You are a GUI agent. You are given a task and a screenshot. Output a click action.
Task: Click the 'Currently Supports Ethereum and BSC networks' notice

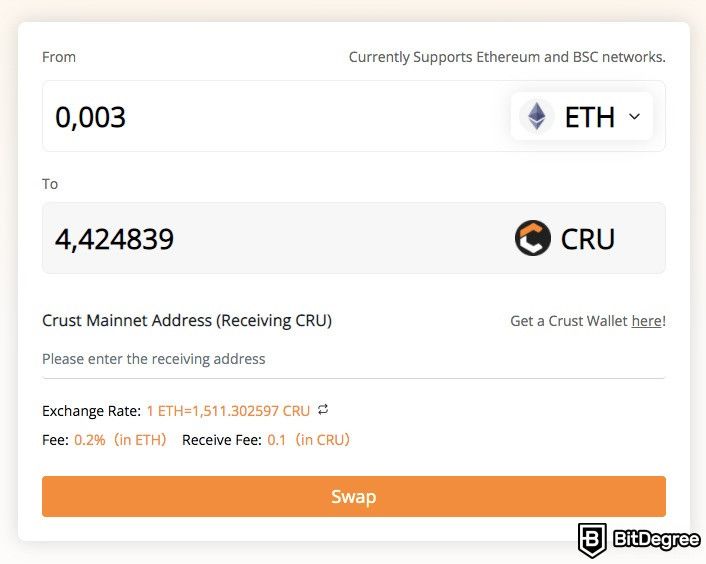tap(507, 57)
